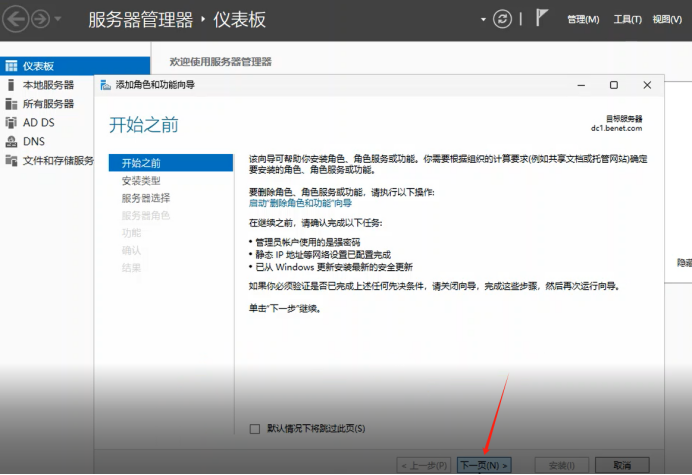Open 本地服务器 via its sidebar icon
This screenshot has height=475, width=692.
[11, 85]
